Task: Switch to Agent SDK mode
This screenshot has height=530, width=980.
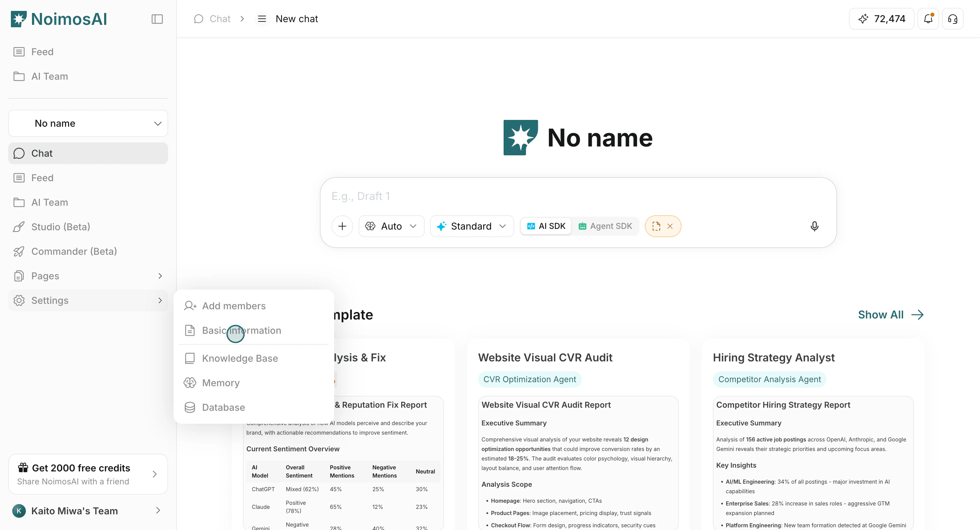Action: point(605,226)
